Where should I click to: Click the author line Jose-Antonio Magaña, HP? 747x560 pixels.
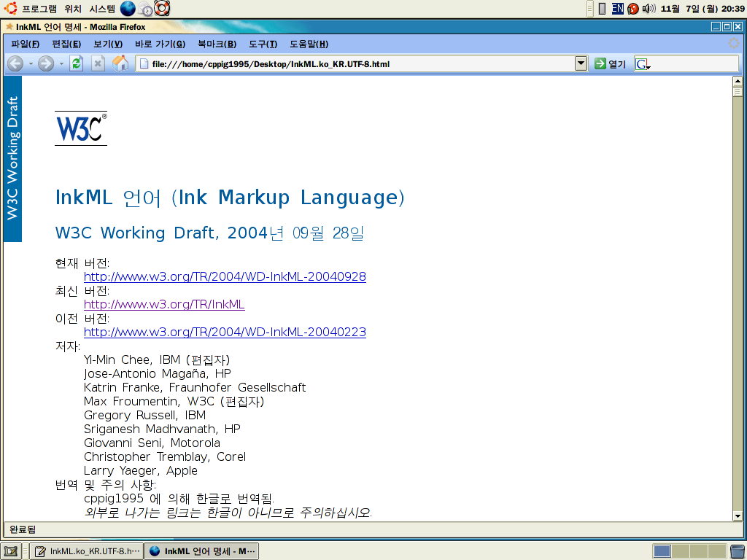(158, 373)
